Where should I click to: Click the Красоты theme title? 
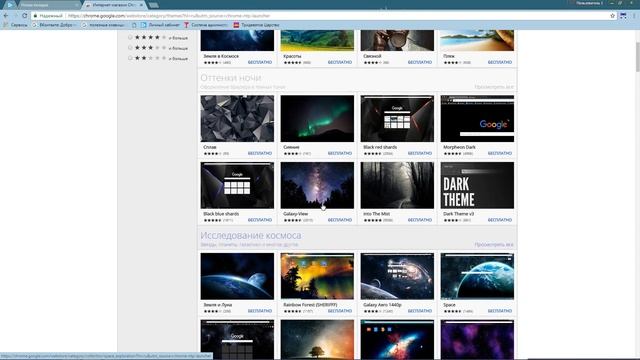coord(292,56)
